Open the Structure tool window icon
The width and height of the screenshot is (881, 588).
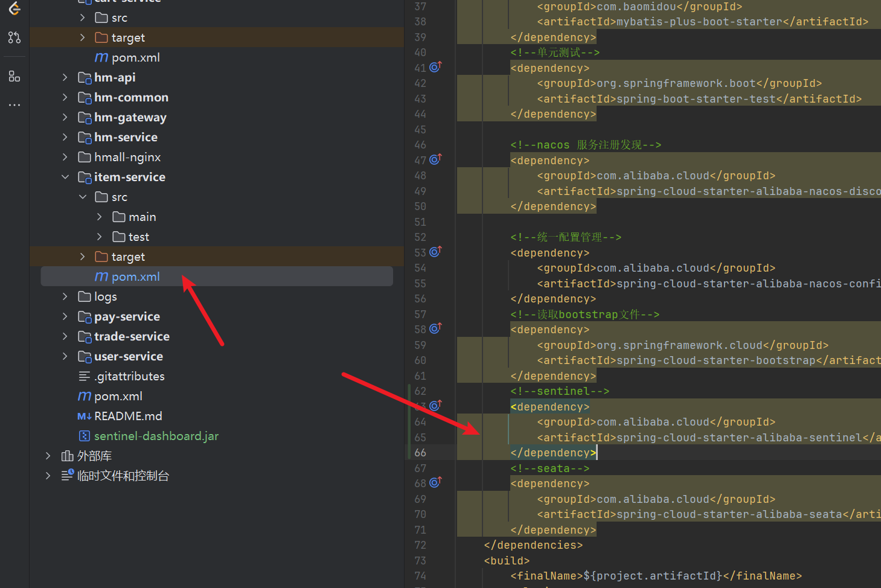tap(14, 77)
